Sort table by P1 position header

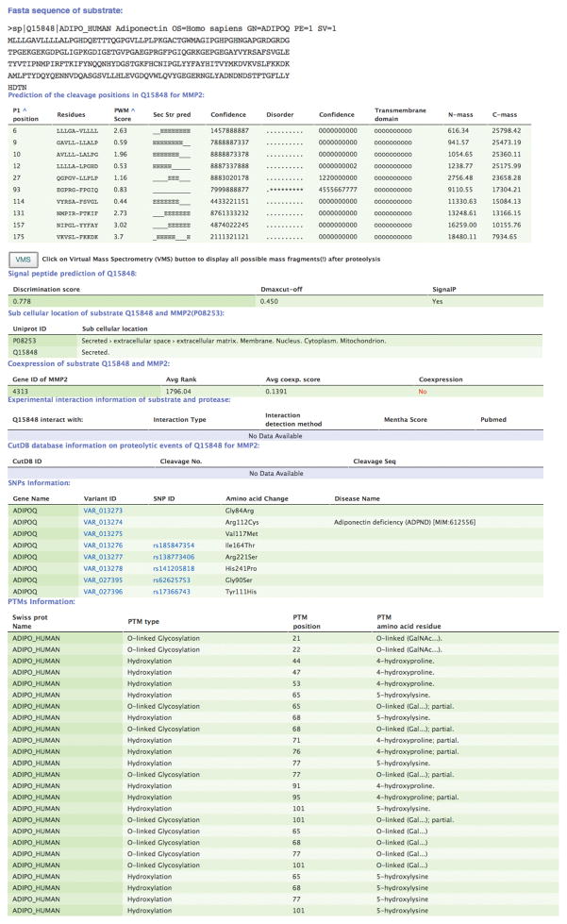(x=25, y=114)
